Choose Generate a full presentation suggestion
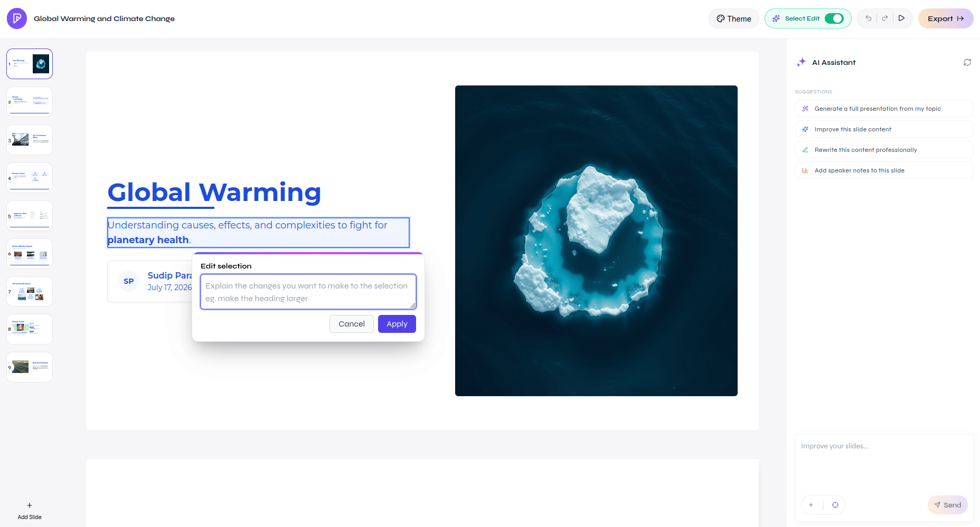 click(884, 109)
